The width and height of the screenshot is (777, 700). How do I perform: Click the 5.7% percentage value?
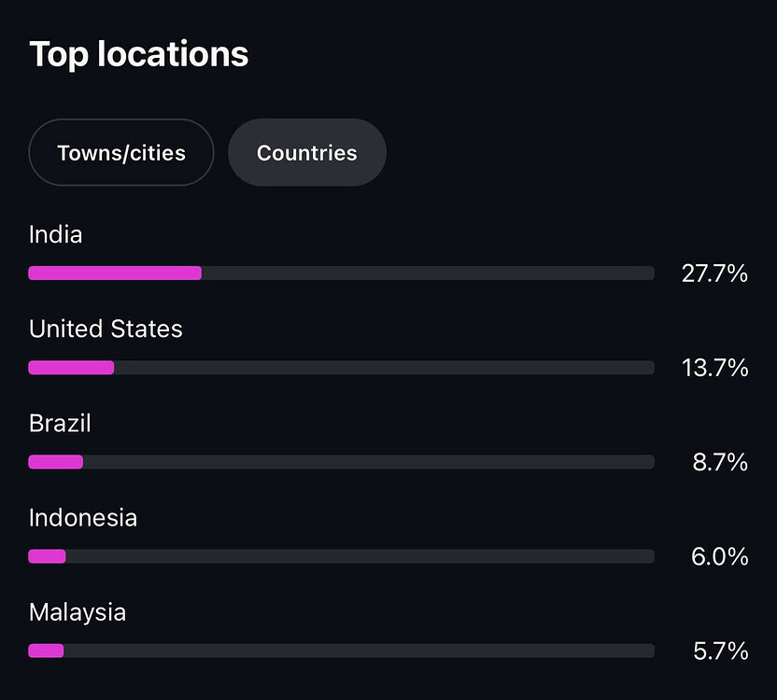[x=720, y=651]
